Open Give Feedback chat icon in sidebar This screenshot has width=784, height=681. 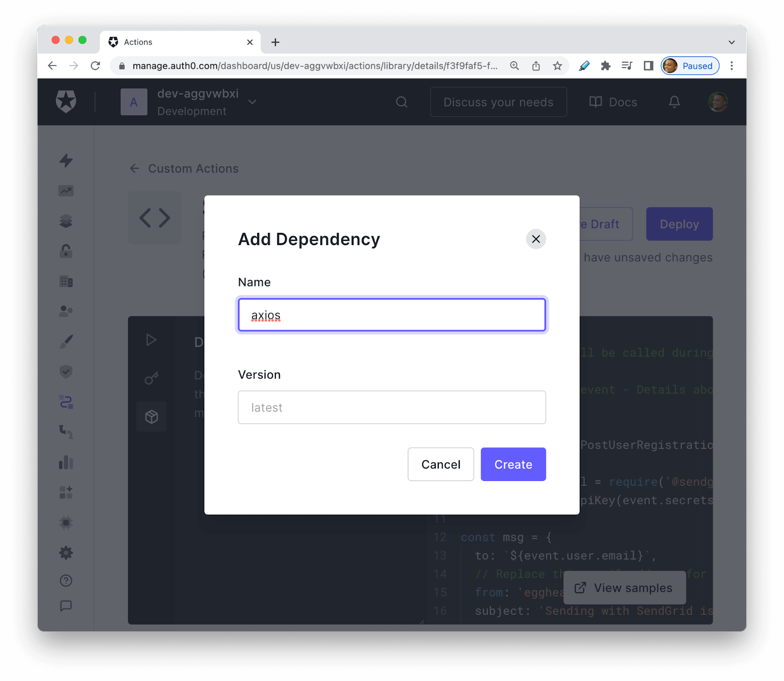click(x=66, y=606)
